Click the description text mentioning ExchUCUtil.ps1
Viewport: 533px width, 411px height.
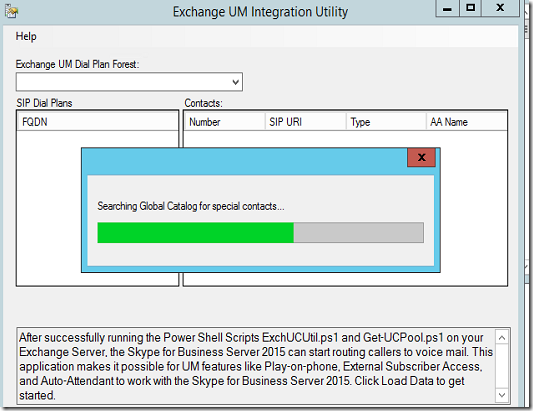tap(256, 366)
